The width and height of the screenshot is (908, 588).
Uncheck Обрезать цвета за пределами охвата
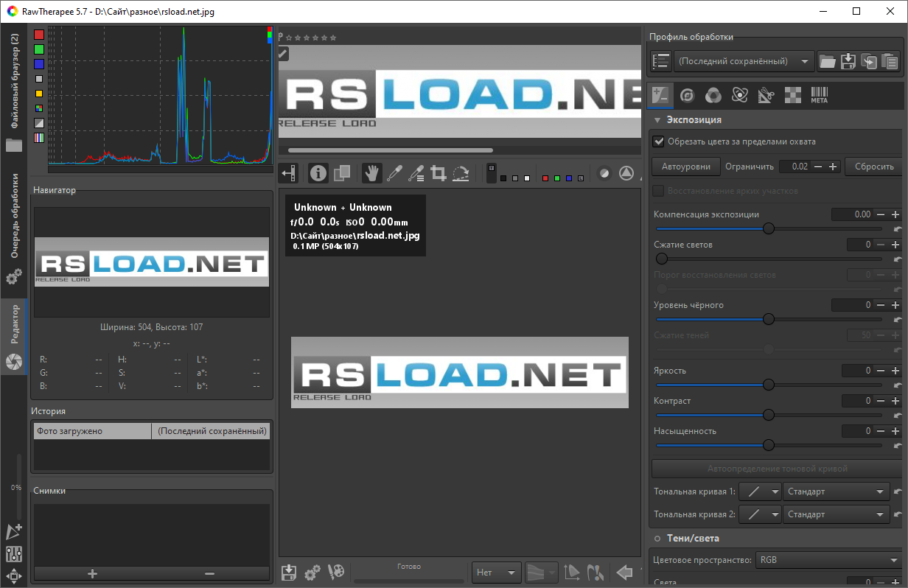point(659,141)
